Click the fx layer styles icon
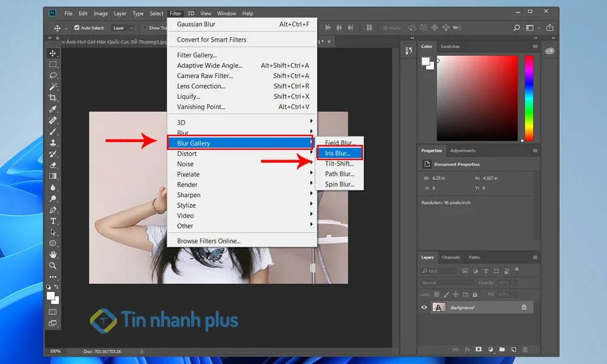 (x=467, y=349)
